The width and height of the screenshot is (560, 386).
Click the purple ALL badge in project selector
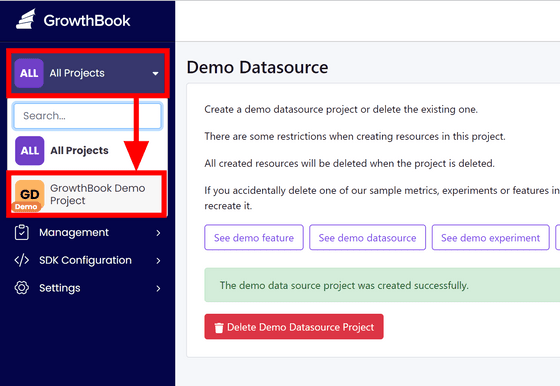pos(29,73)
